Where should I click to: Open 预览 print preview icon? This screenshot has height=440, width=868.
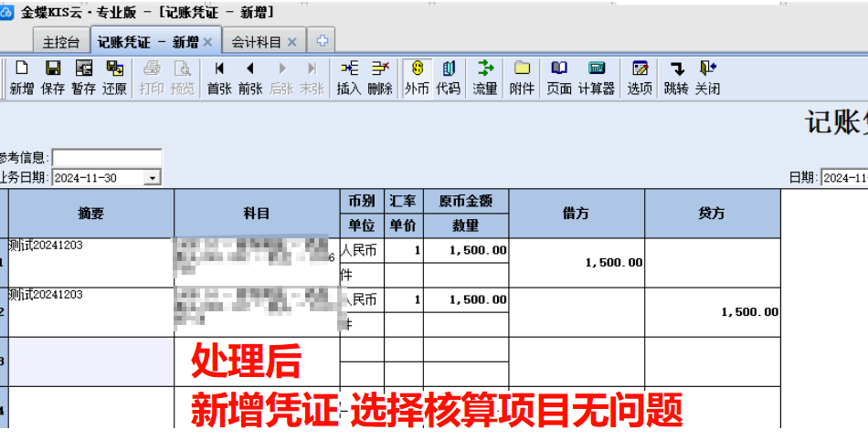(x=183, y=78)
